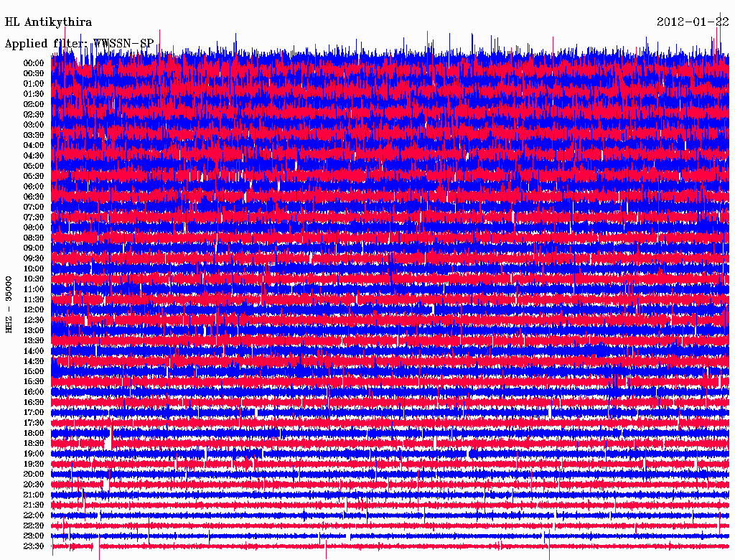
Task: Select the 15:30 time label
Action: [x=34, y=382]
